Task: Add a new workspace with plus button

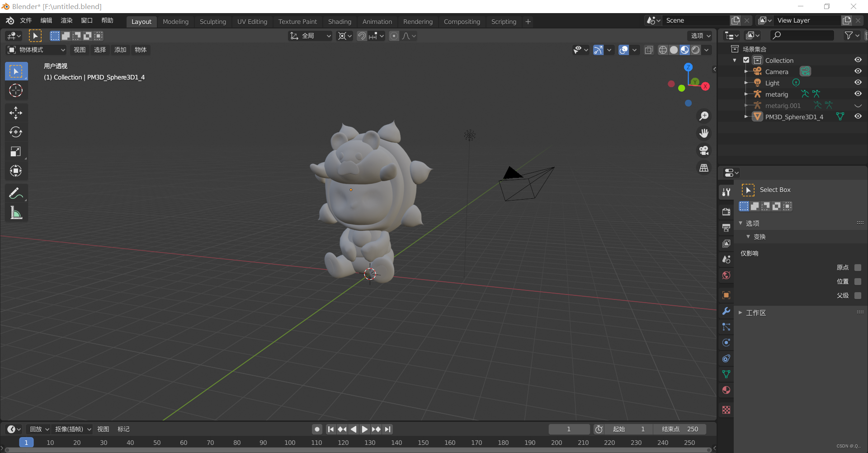Action: click(x=528, y=22)
